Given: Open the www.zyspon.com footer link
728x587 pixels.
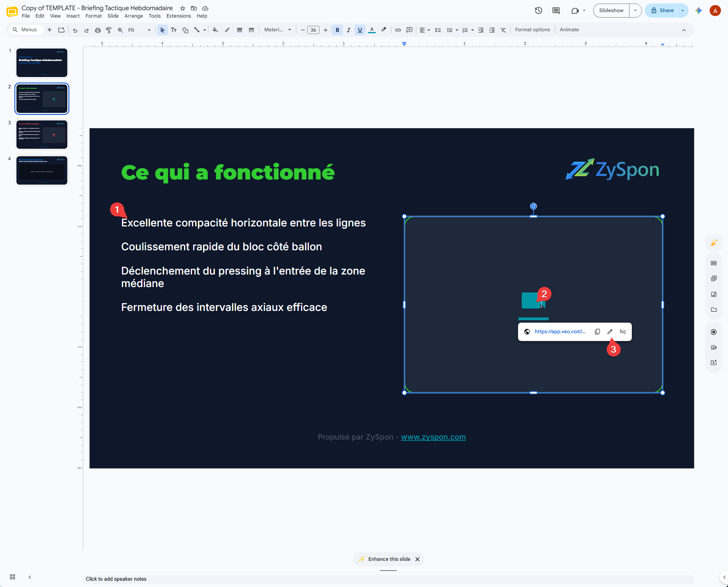Looking at the screenshot, I should point(433,437).
